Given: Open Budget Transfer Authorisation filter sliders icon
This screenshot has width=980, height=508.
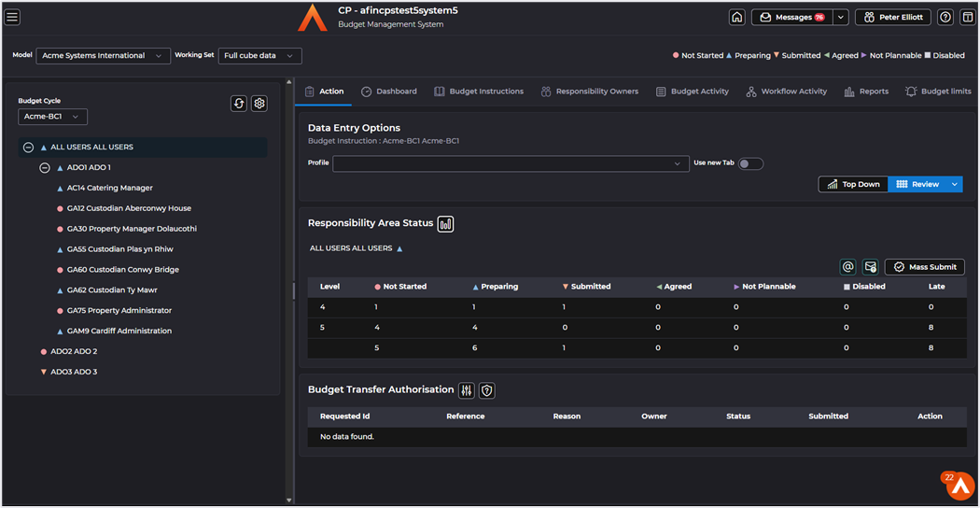Looking at the screenshot, I should [x=467, y=390].
